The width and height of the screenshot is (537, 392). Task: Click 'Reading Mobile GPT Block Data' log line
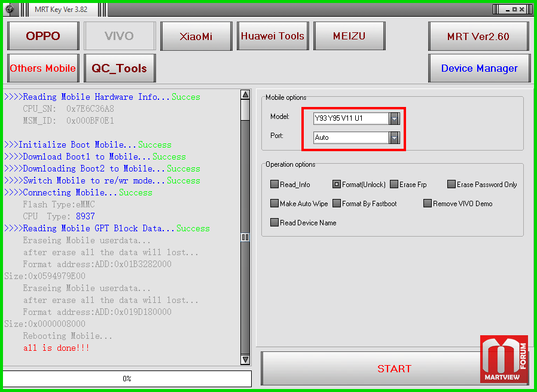107,229
